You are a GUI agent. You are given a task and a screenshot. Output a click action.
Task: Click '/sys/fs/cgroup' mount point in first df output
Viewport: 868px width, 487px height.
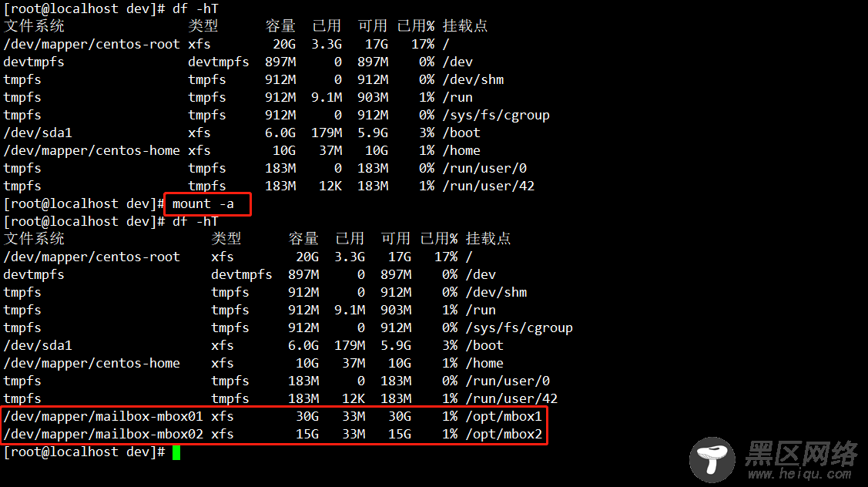pyautogui.click(x=496, y=116)
